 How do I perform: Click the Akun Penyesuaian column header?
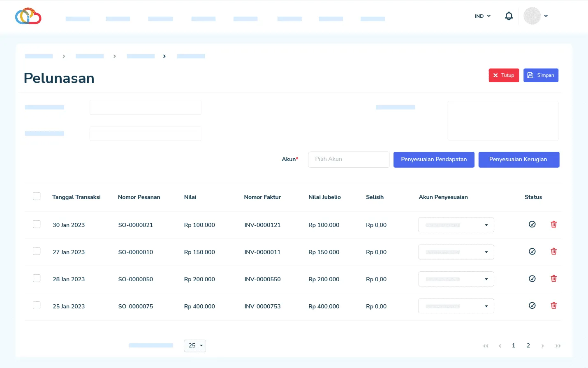click(x=443, y=197)
